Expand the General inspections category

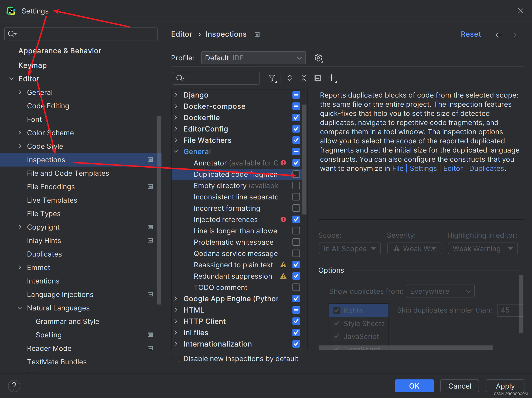pos(176,152)
